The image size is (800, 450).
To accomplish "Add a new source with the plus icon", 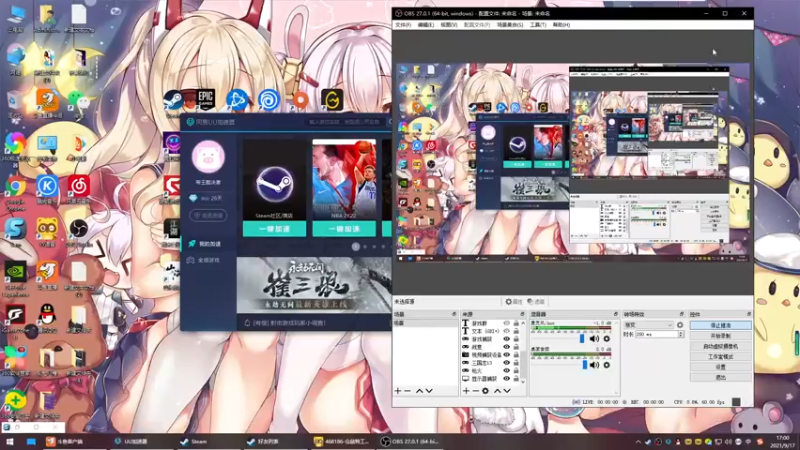I will point(466,391).
